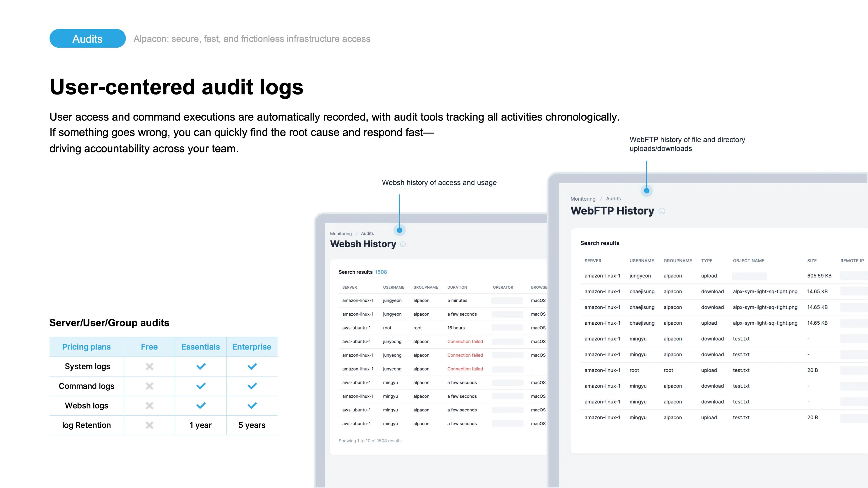This screenshot has height=488, width=868.
Task: Click the System logs checkmark under Enterprise
Action: pos(252,366)
